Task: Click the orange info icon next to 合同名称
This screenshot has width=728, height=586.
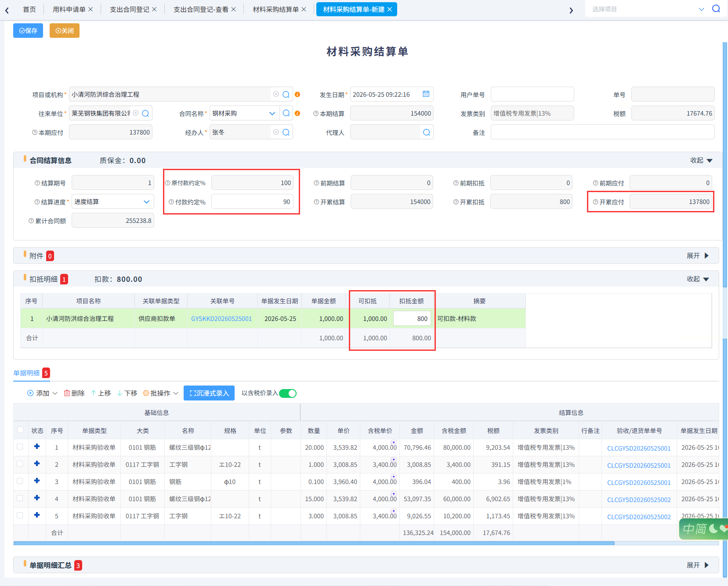Action: coord(297,113)
